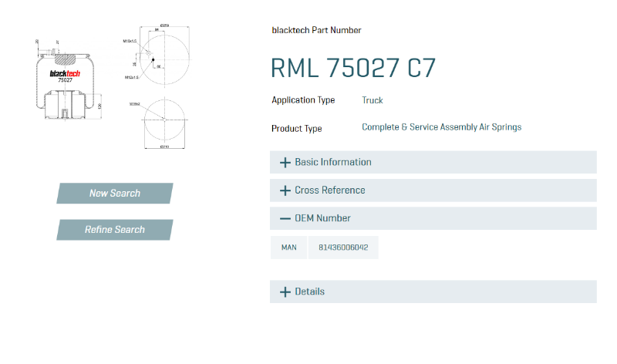Image resolution: width=617 pixels, height=364 pixels.
Task: Click the New Search button
Action: tap(114, 194)
